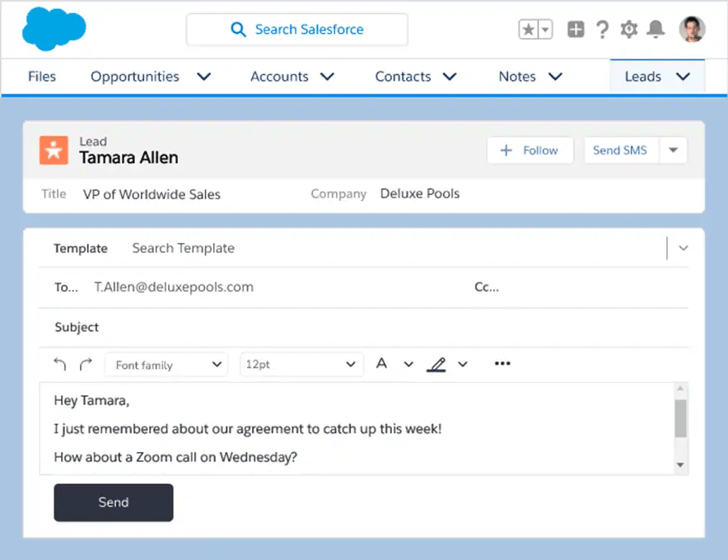Open more formatting options with the ellipsis
The image size is (728, 560).
[x=502, y=363]
